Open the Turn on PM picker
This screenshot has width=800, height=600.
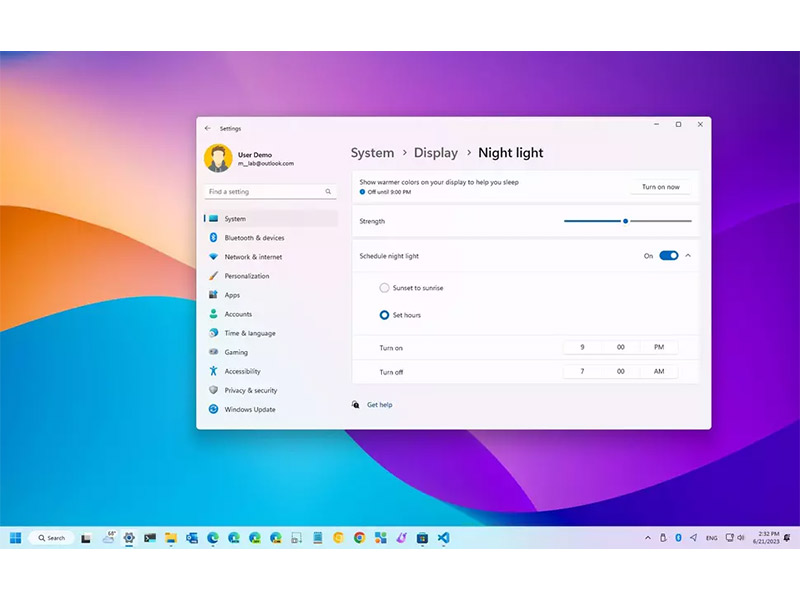tap(659, 347)
